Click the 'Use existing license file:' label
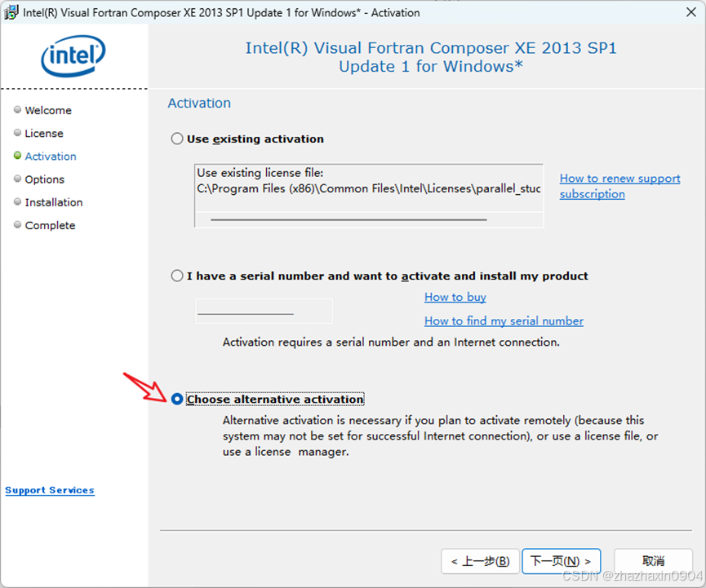Viewport: 706px width, 588px height. click(260, 173)
